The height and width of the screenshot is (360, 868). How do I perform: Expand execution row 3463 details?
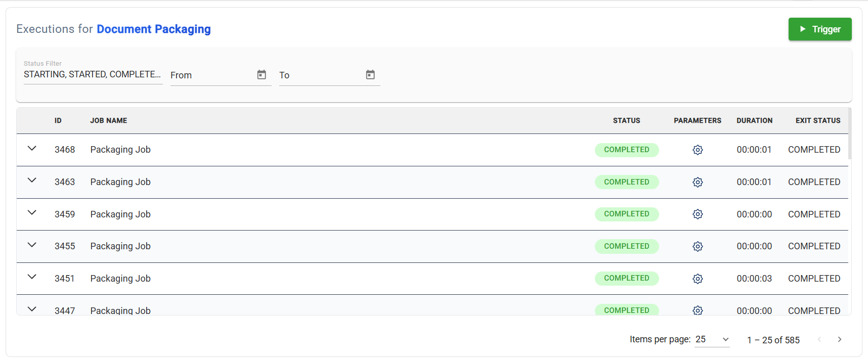(32, 181)
